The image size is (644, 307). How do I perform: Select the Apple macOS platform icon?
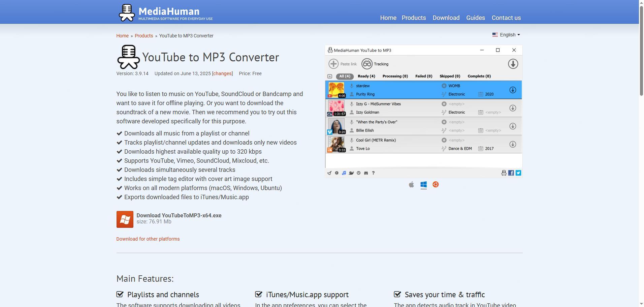coord(411,185)
